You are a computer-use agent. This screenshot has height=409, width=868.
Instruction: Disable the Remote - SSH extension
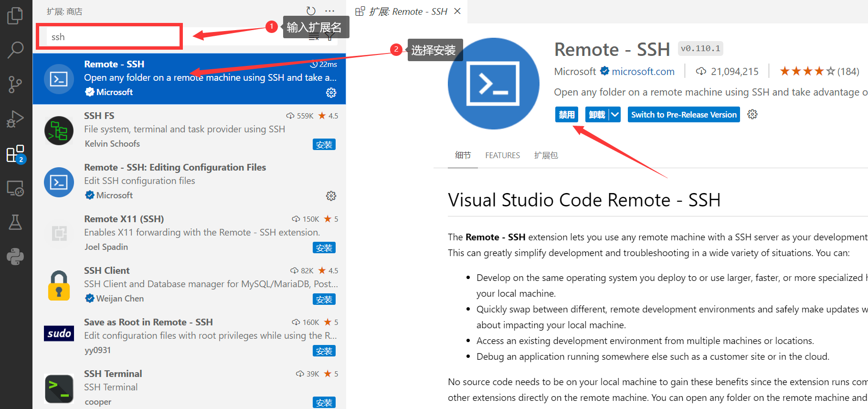(566, 115)
